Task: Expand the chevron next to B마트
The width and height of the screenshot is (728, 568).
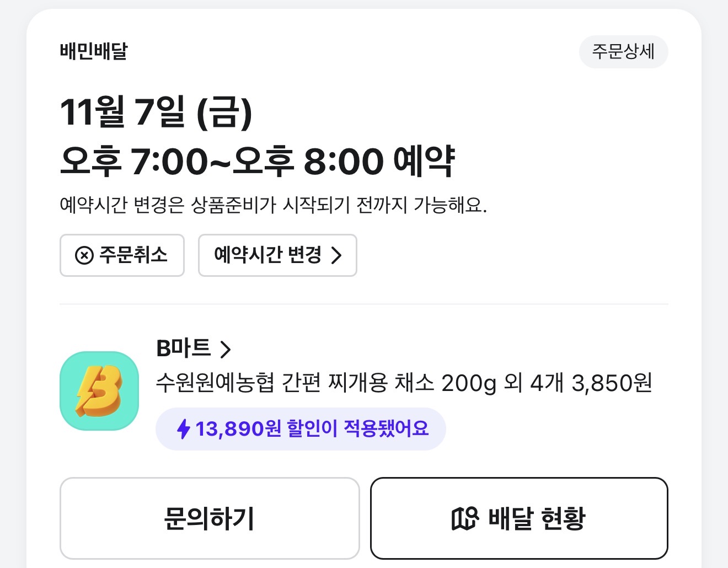Action: click(x=225, y=349)
